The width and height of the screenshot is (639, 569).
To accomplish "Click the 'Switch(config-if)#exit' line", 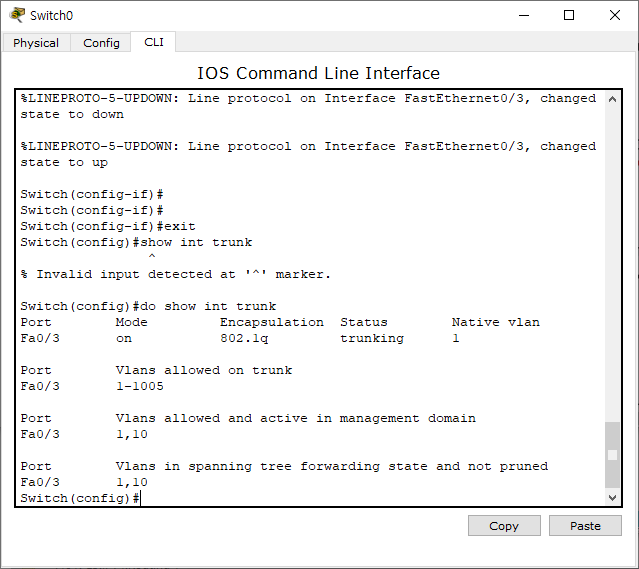I will click(108, 226).
